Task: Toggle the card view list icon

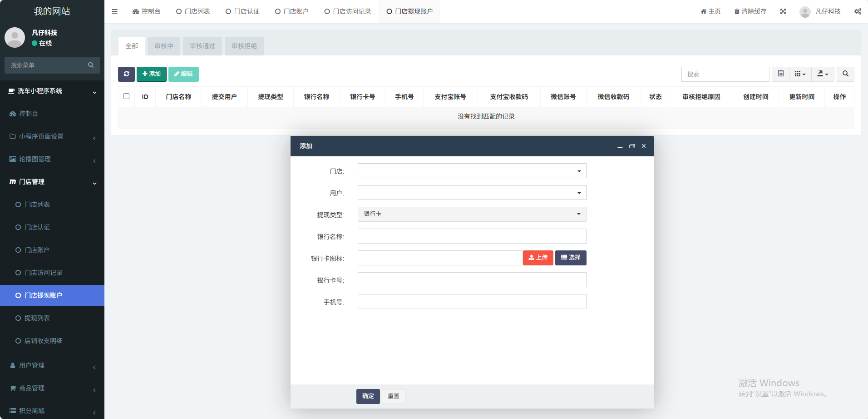Action: (x=780, y=74)
